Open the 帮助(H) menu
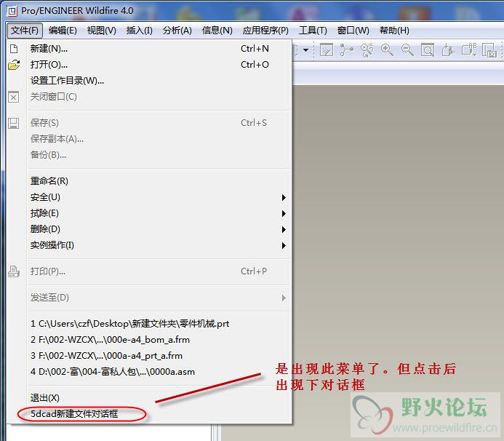The image size is (504, 441). coord(394,31)
